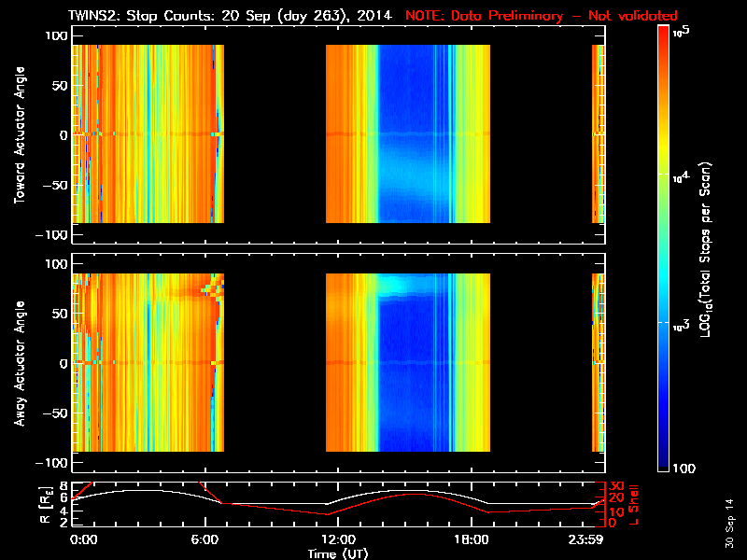Click the '-100' tick of Toward Actuator panel
Screen dimensions: 747x560
(x=51, y=235)
